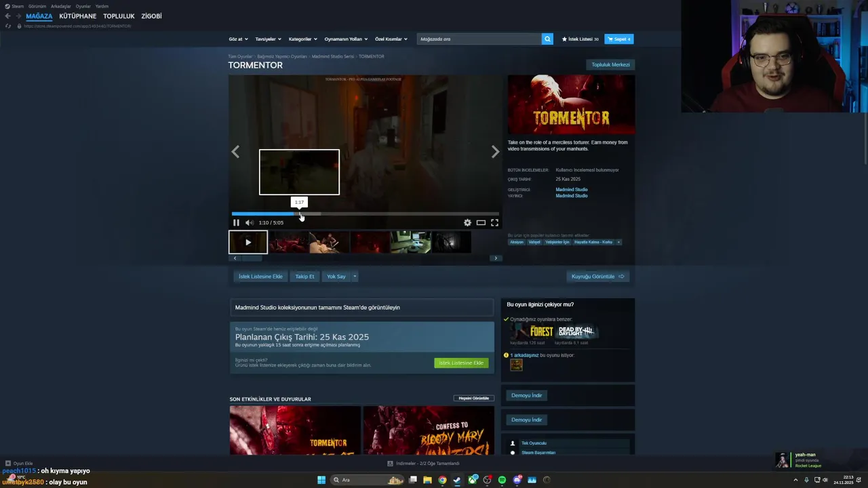Open the Görünüm menu
868x488 pixels.
coord(37,6)
